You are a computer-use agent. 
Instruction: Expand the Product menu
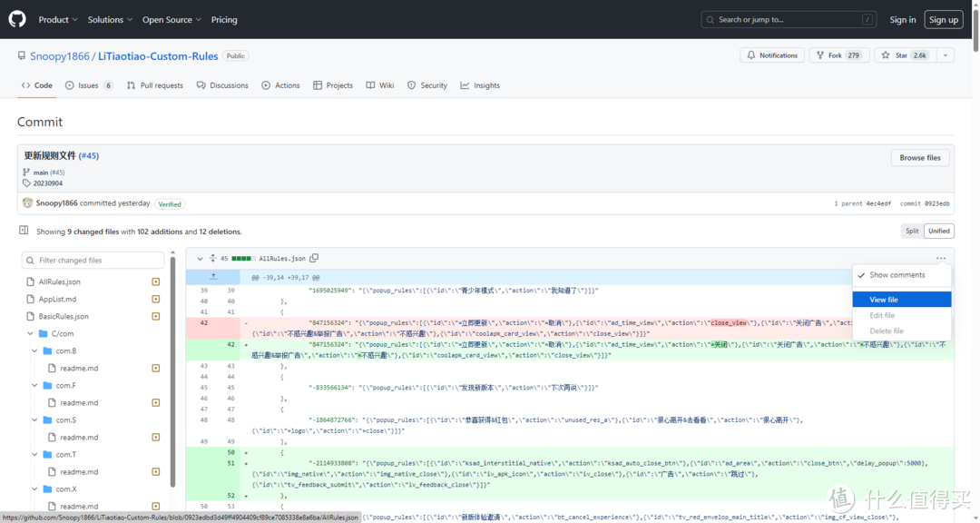[x=58, y=20]
